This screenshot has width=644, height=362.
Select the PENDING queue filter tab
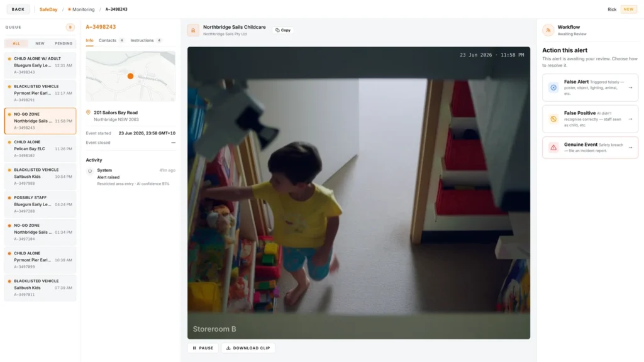coord(64,43)
